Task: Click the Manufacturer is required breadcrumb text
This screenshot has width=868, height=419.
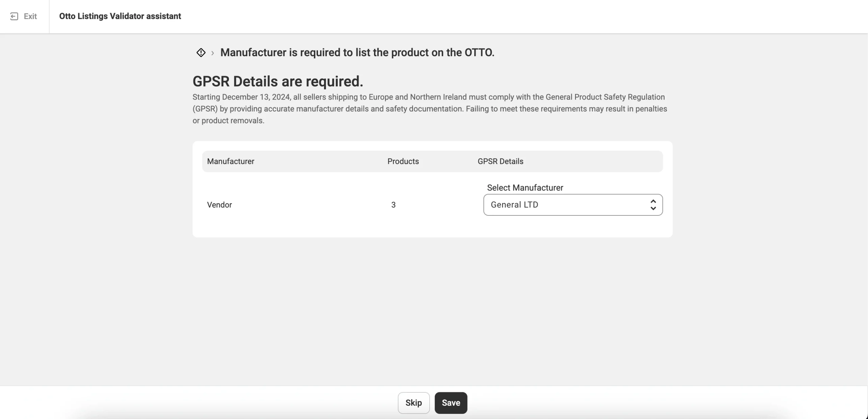Action: (x=357, y=53)
